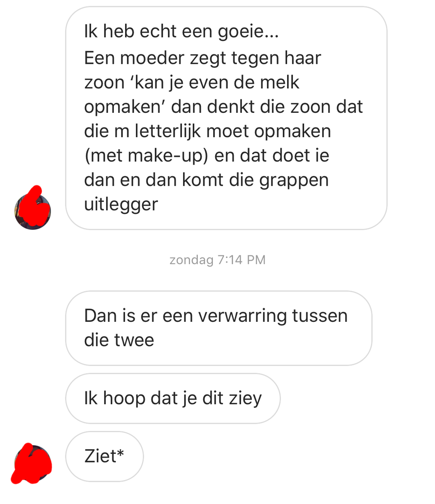Tap the 'Ik hoop dat je dit ziey' message
Viewport: 435px width, 504px height.
pos(173,398)
